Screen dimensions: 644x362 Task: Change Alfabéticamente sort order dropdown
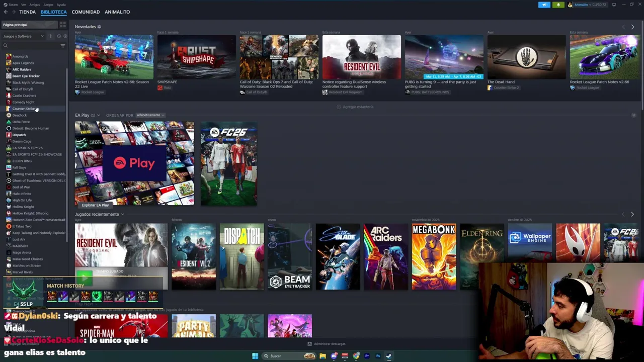click(x=150, y=115)
